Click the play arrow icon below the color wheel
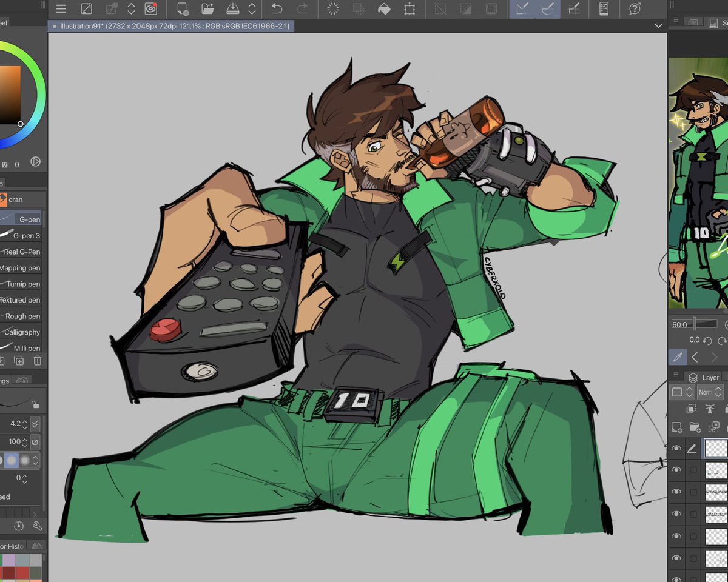The width and height of the screenshot is (728, 582). coord(35,162)
